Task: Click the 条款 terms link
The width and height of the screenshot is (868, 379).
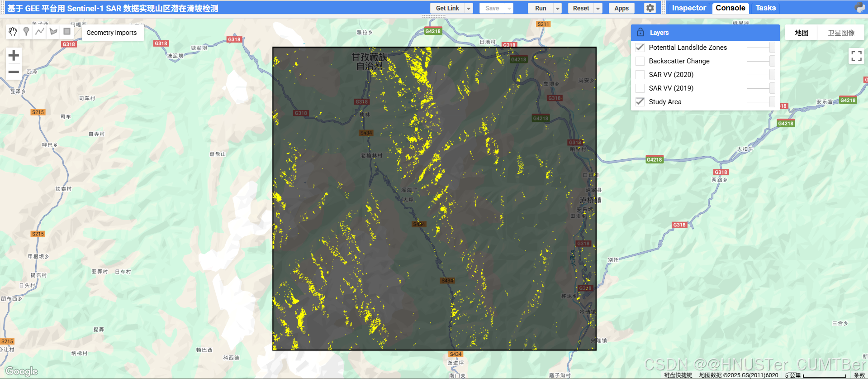Action: click(859, 375)
